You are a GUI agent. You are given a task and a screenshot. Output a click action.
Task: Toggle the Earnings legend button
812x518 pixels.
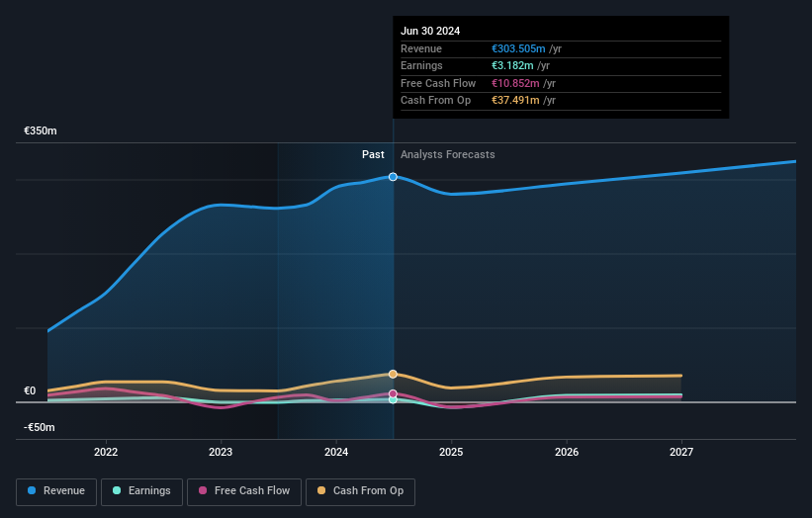pos(141,491)
